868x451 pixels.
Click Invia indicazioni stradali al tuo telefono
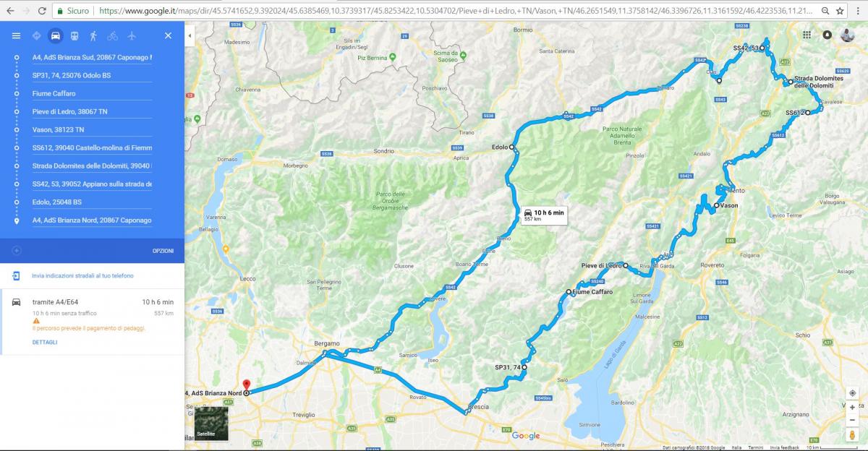[82, 275]
